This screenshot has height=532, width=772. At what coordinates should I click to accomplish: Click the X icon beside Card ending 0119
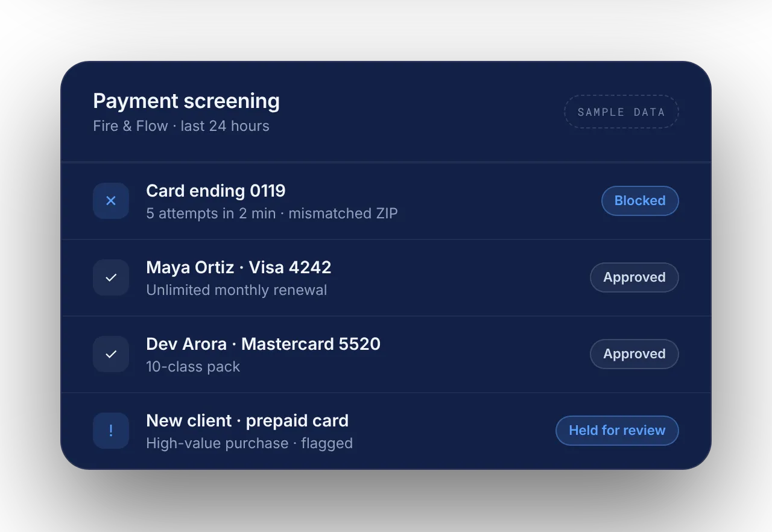[x=111, y=201]
